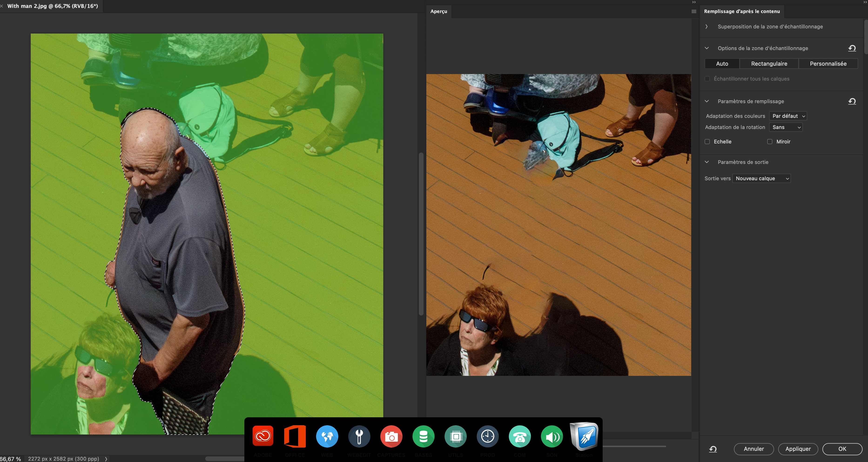This screenshot has height=462, width=868.
Task: Open the Adaptation des couleurs dropdown
Action: tap(787, 116)
